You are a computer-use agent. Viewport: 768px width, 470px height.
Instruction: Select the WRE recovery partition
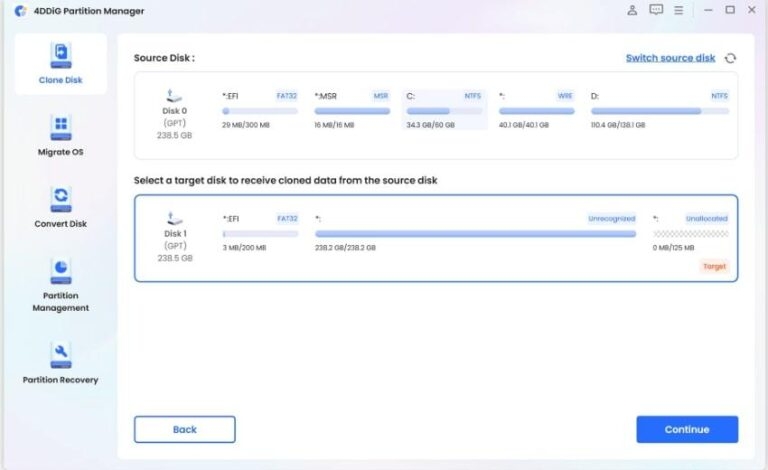(536, 109)
